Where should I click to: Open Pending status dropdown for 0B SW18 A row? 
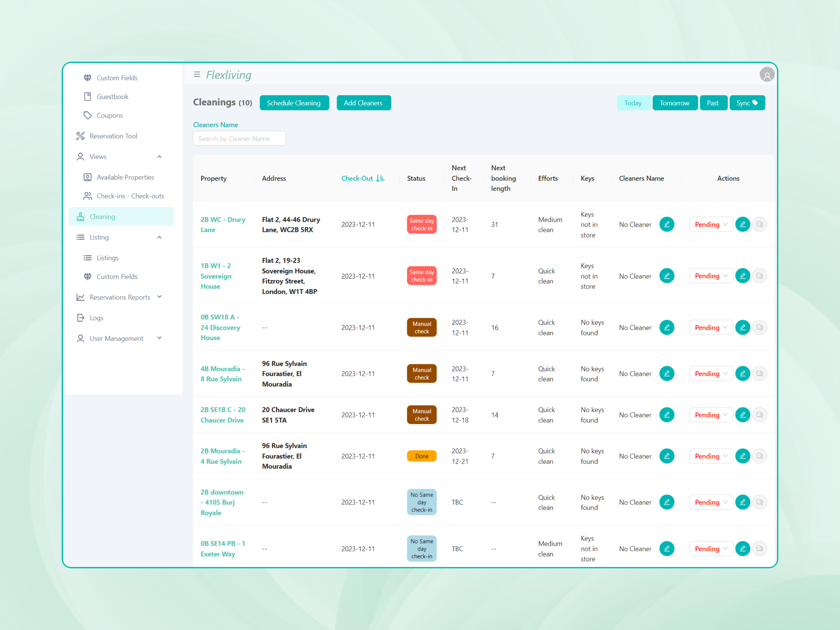pos(711,327)
